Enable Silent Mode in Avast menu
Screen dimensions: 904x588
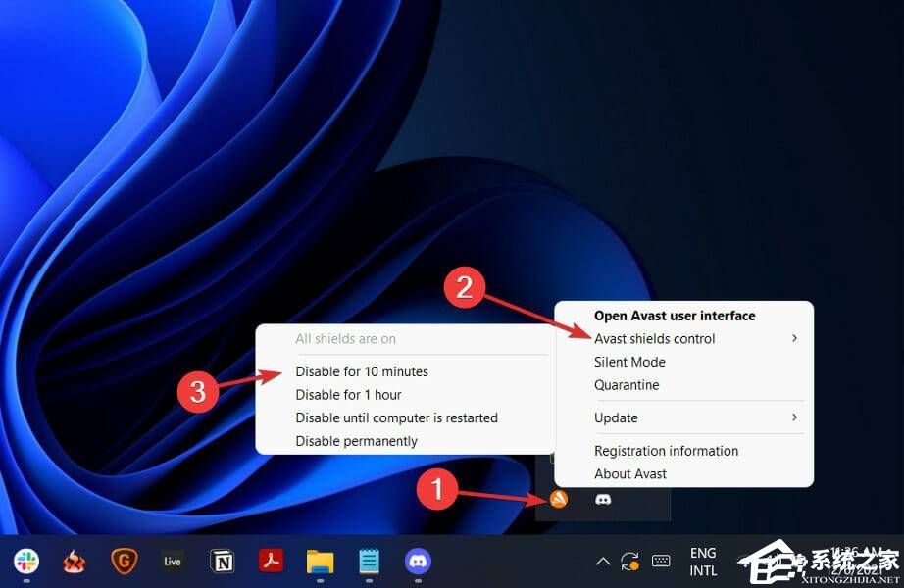click(629, 362)
